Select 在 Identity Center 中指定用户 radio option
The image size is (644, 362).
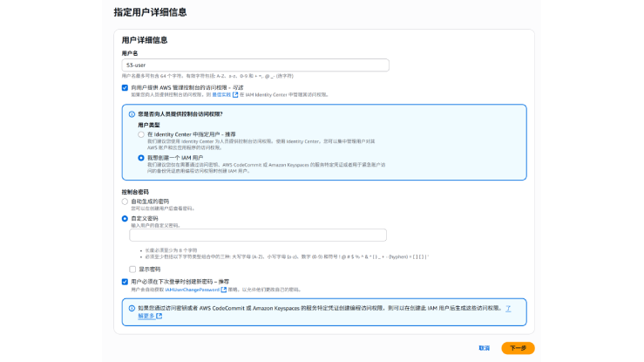pyautogui.click(x=141, y=135)
